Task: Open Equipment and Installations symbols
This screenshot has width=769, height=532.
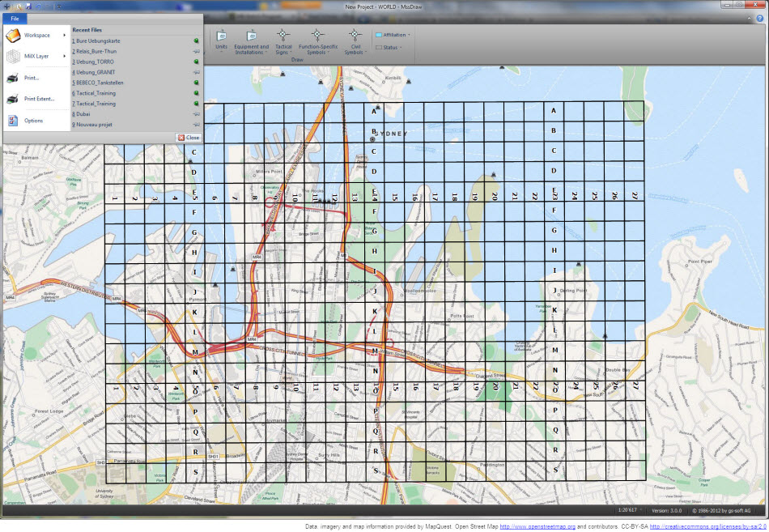Action: click(251, 36)
